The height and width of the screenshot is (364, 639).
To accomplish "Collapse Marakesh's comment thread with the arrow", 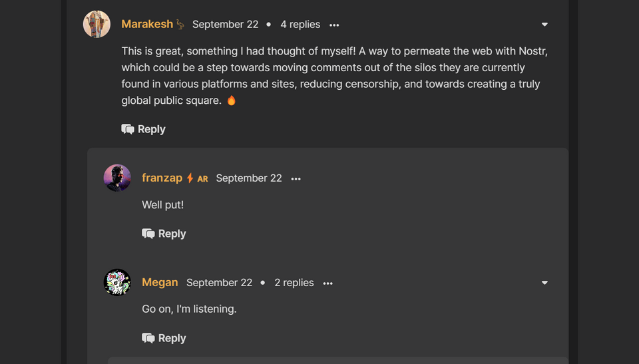I will (544, 25).
